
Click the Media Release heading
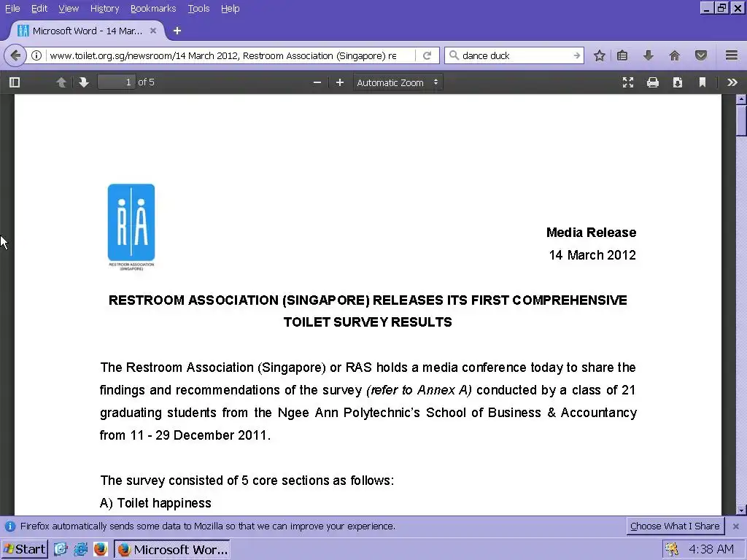coord(591,233)
